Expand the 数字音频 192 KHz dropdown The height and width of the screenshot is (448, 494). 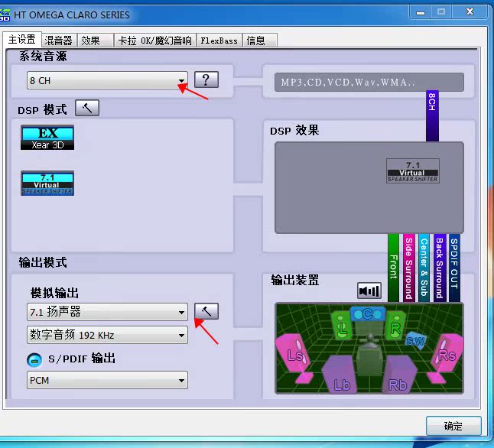pos(107,335)
